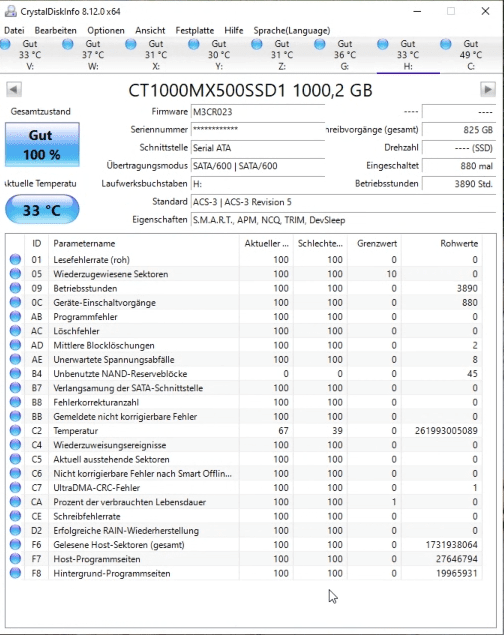Click status icon of UltraDMA-CRC-Fehler row
504x635 pixels.
(15, 488)
